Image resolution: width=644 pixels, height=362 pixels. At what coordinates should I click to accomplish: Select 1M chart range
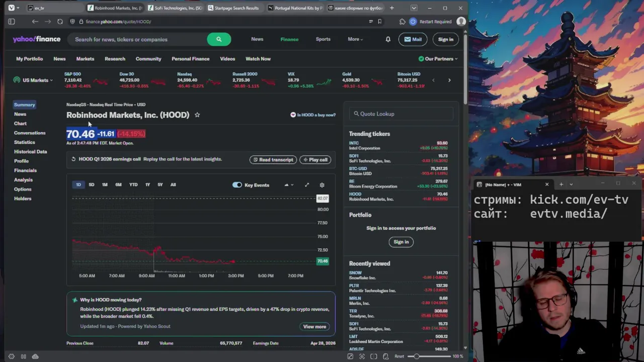coord(105,185)
